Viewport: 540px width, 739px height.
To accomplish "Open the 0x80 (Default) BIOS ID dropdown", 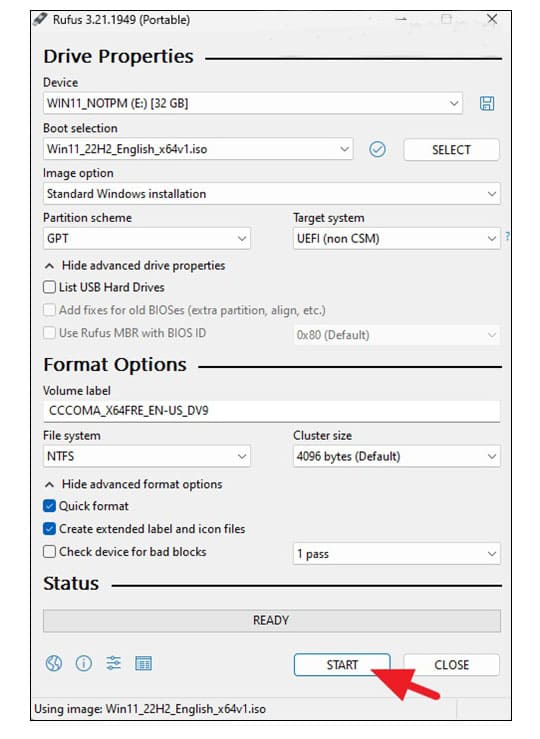I will [396, 335].
